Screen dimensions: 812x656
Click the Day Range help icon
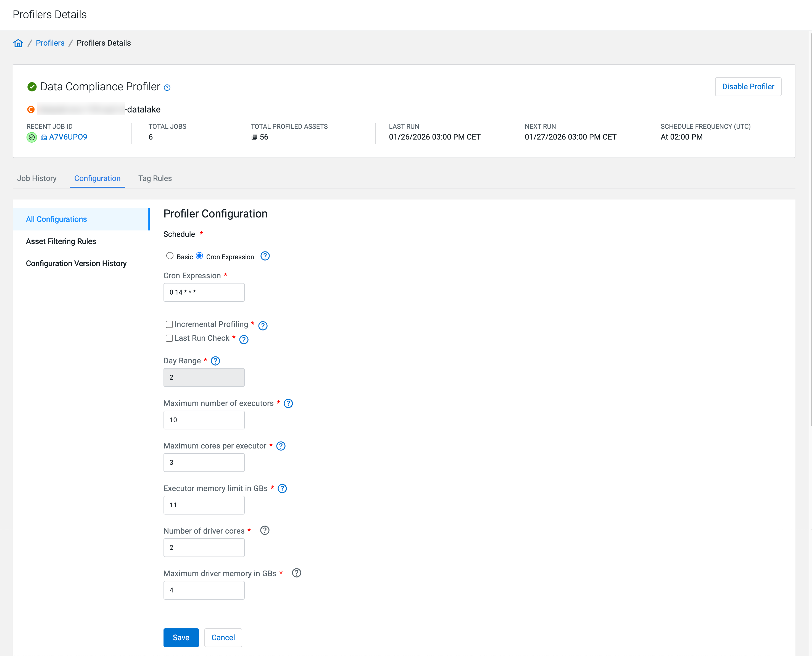pyautogui.click(x=215, y=361)
